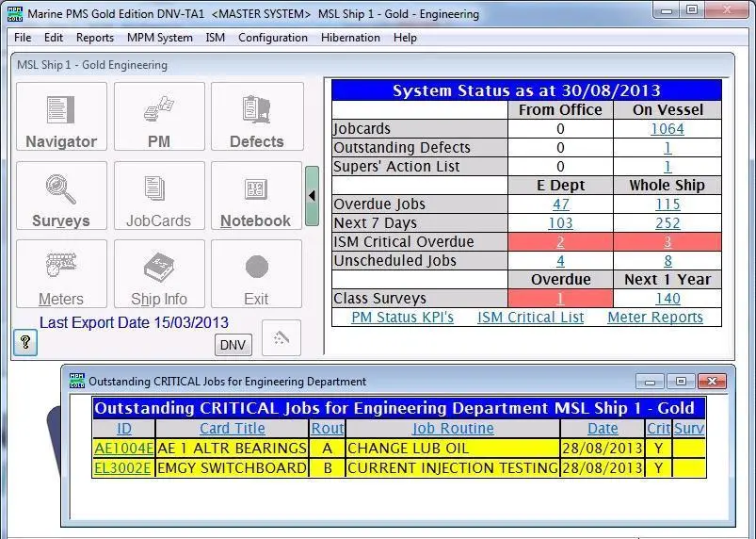Open the Notebook module
Screen dimensions: 756x539
pyautogui.click(x=256, y=195)
